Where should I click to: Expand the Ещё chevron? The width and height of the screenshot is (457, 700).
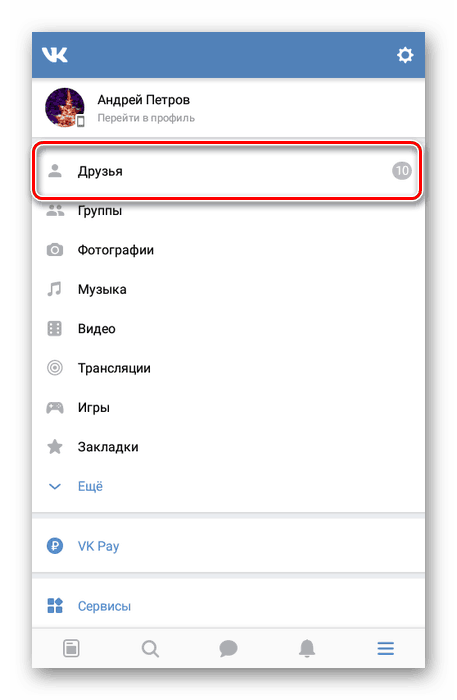pyautogui.click(x=54, y=486)
